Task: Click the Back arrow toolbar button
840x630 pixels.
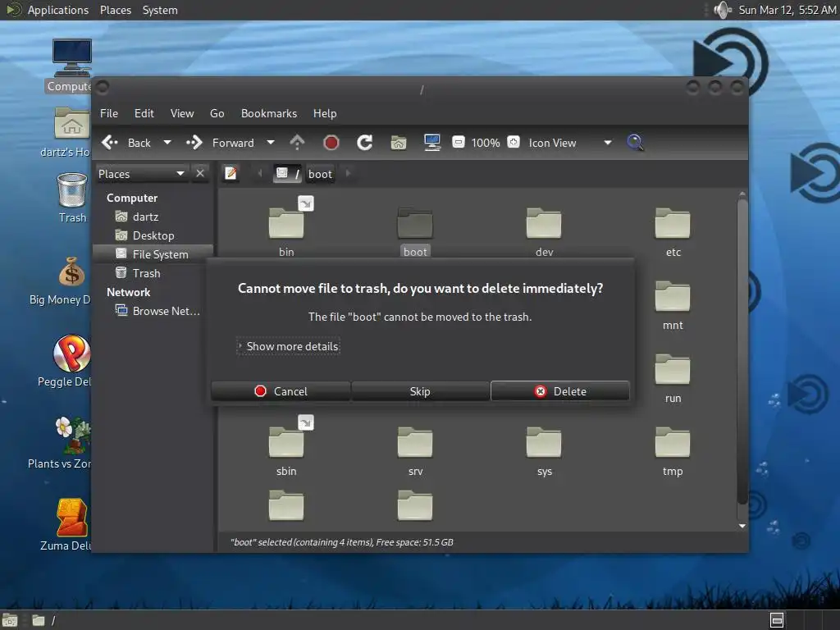Action: 126,143
